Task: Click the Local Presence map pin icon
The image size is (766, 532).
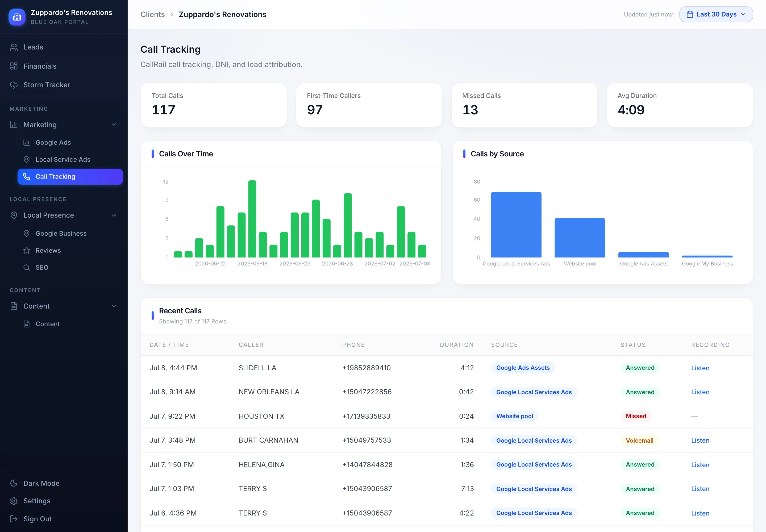Action: pos(14,215)
